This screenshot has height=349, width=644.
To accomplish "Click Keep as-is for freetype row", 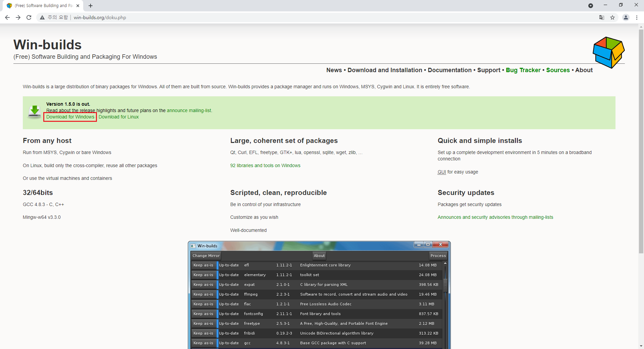I will coord(203,323).
